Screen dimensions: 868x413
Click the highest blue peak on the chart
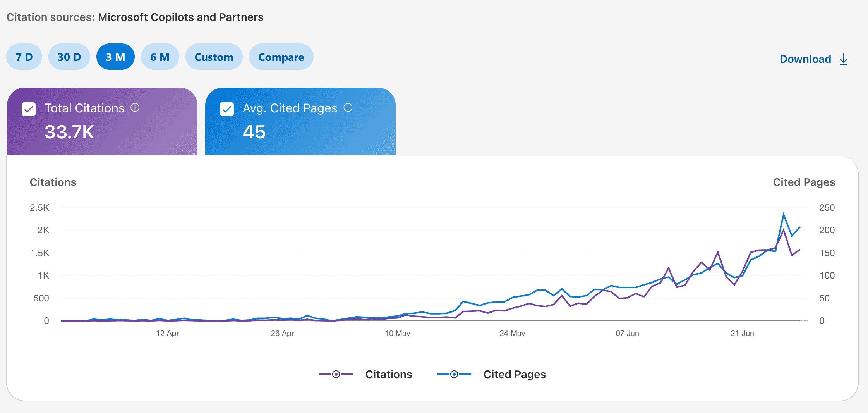tap(784, 214)
